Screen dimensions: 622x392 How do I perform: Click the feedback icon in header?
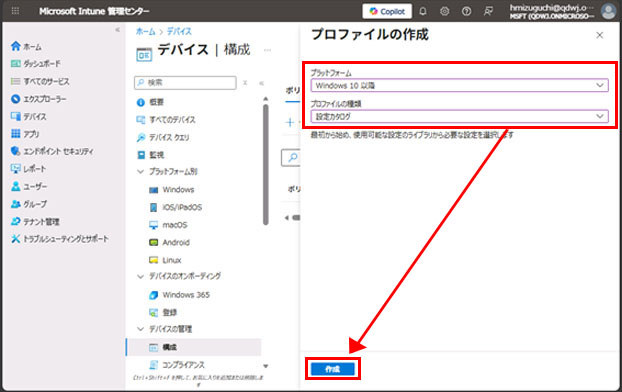pyautogui.click(x=488, y=11)
